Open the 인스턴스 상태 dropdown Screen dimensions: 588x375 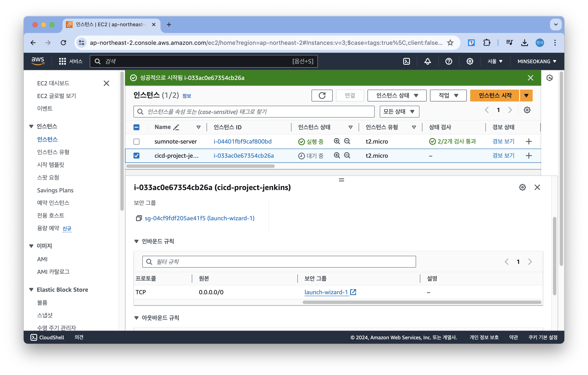point(397,95)
